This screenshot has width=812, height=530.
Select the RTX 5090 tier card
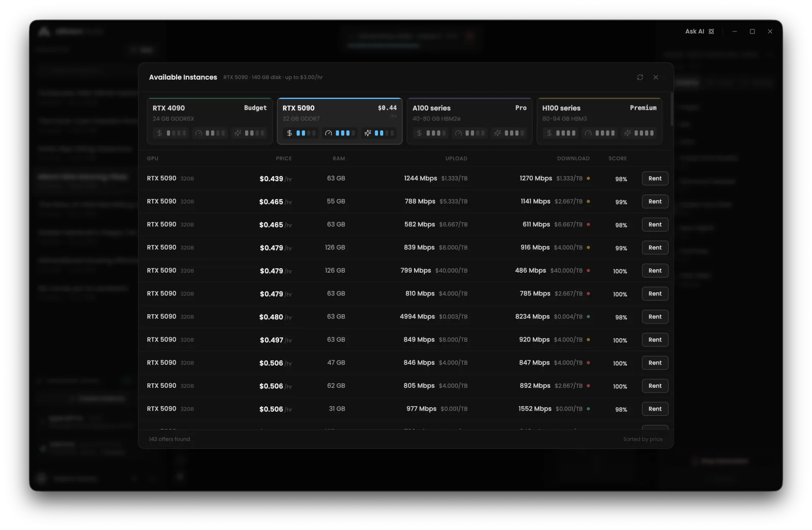(x=340, y=121)
